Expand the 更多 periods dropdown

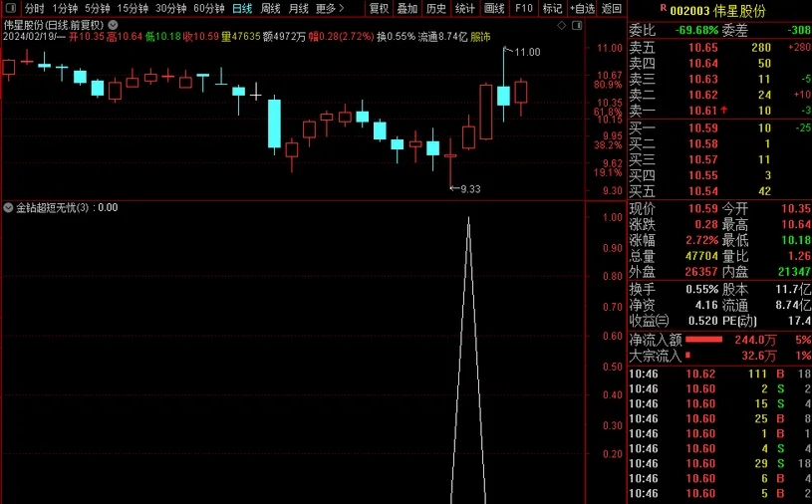pos(329,8)
